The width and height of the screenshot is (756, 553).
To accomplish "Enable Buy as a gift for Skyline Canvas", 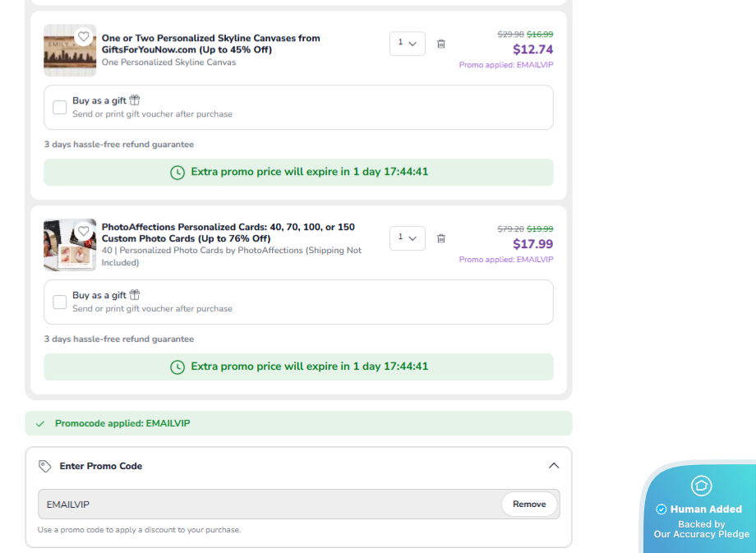I will pos(60,108).
